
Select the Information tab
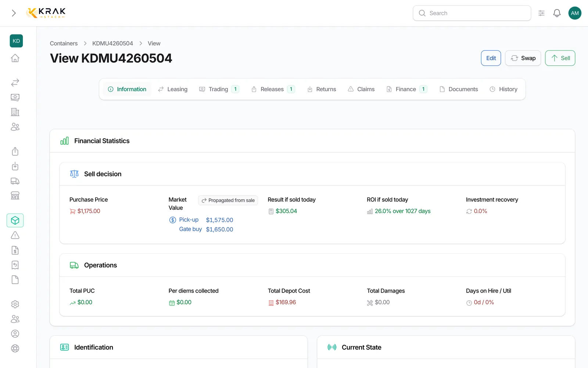pyautogui.click(x=127, y=89)
